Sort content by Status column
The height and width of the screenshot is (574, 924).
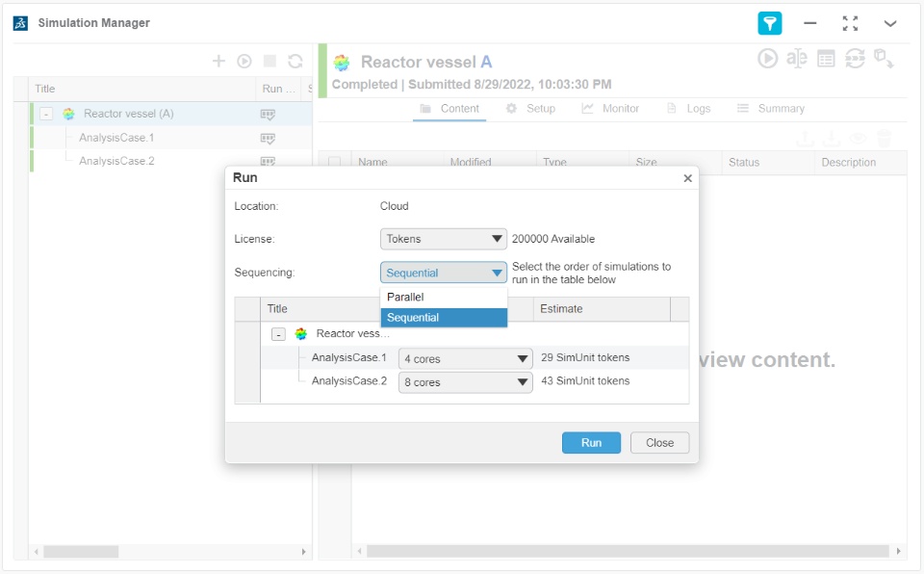pyautogui.click(x=767, y=162)
